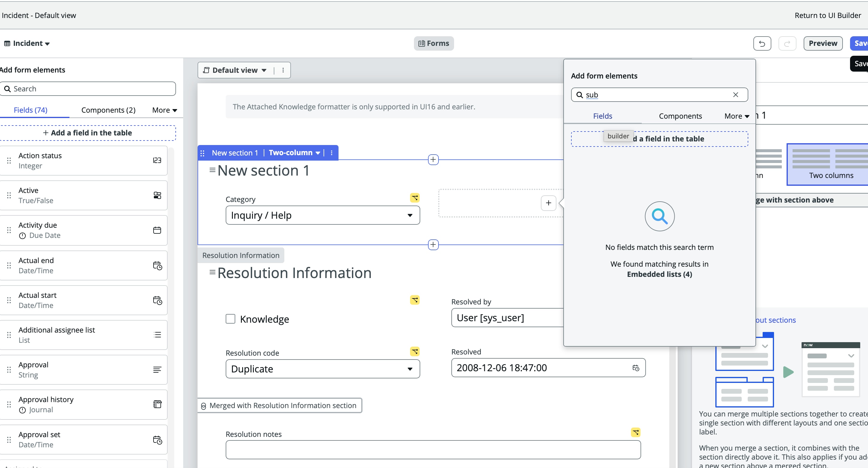The width and height of the screenshot is (868, 468).
Task: Open More dropdown in the popup panel
Action: click(737, 116)
